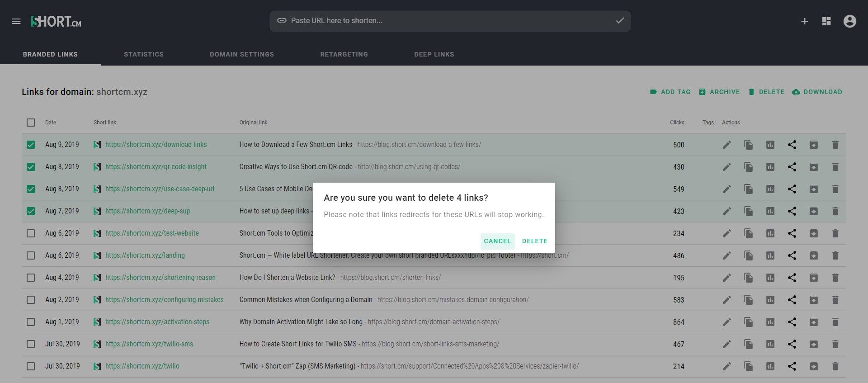Toggle the select-all header checkbox
The width and height of the screenshot is (868, 383).
(x=30, y=123)
